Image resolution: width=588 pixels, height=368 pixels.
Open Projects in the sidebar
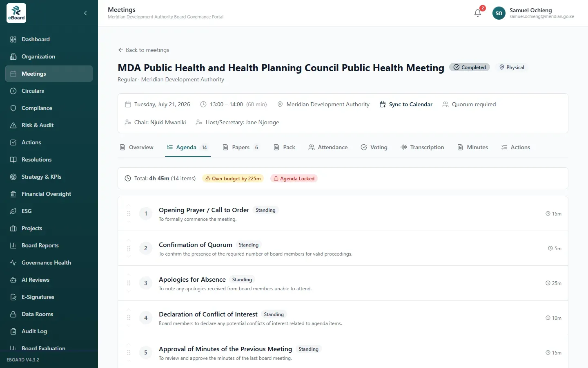click(49, 228)
